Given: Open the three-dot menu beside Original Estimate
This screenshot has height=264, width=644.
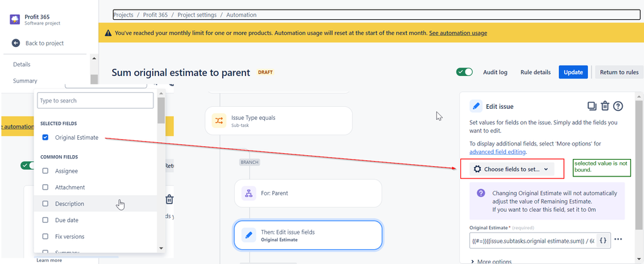Looking at the screenshot, I should coord(618,240).
